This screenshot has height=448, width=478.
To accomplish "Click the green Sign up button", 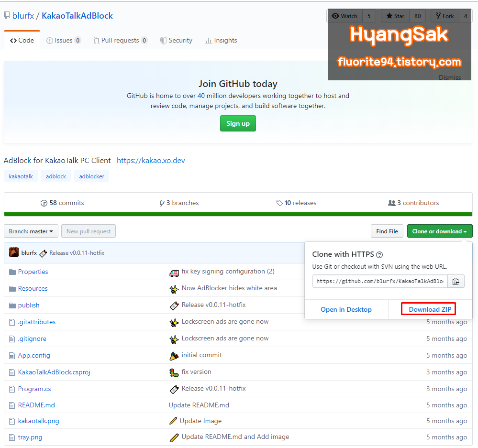I will [238, 123].
